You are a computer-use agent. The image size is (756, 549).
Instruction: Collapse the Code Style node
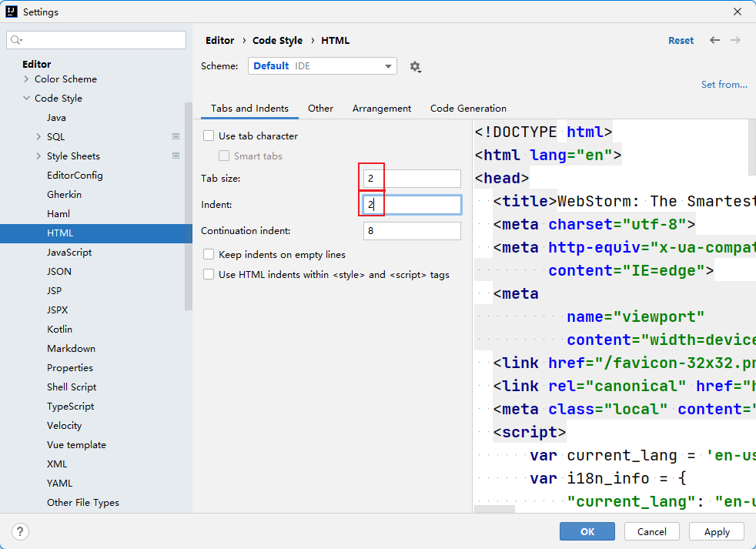click(x=26, y=98)
